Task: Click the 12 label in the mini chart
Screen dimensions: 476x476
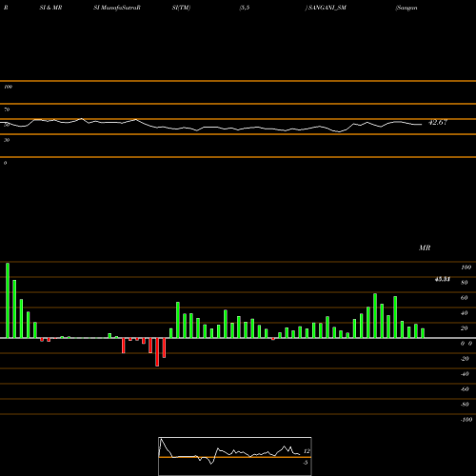Action: [x=307, y=451]
